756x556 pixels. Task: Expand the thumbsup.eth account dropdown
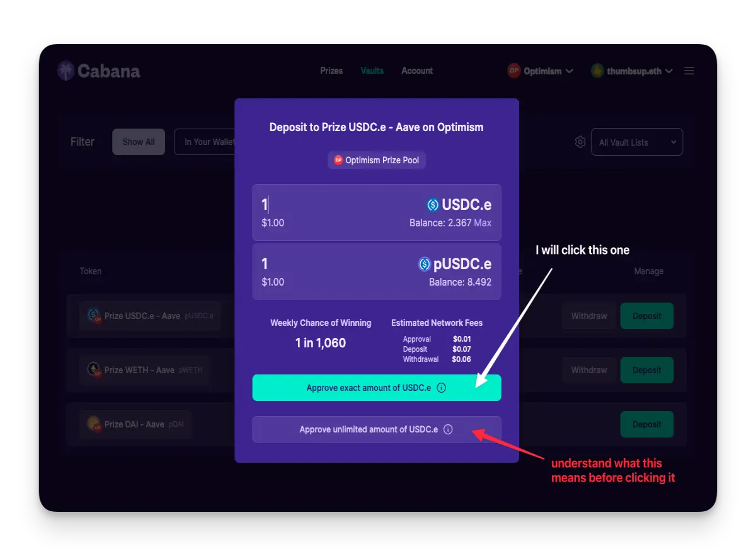click(x=632, y=71)
